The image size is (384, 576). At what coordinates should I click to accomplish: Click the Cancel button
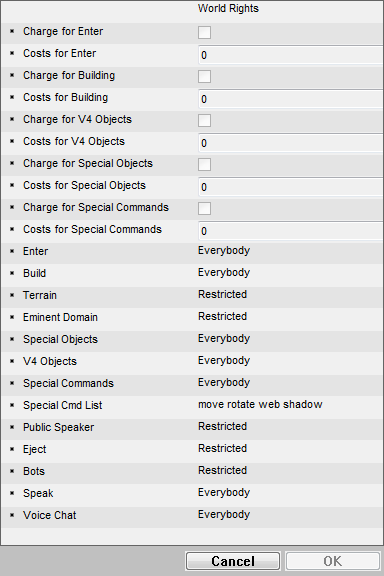click(x=233, y=561)
